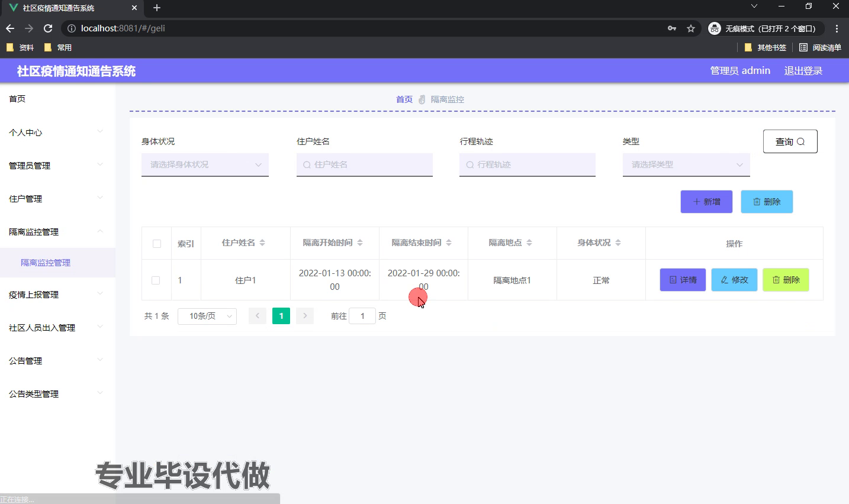This screenshot has width=849, height=504.
Task: Click the 查询 search button
Action: coord(790,141)
